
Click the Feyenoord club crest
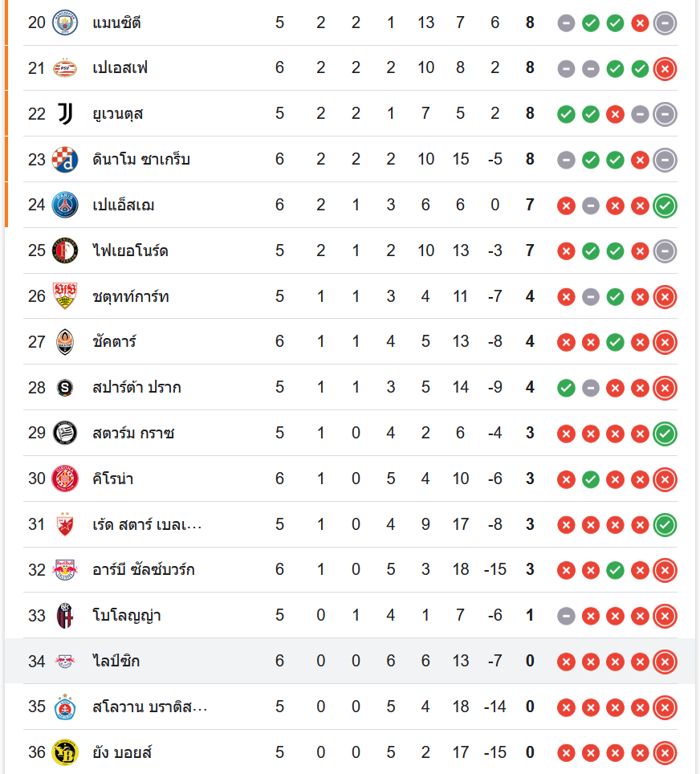[65, 251]
